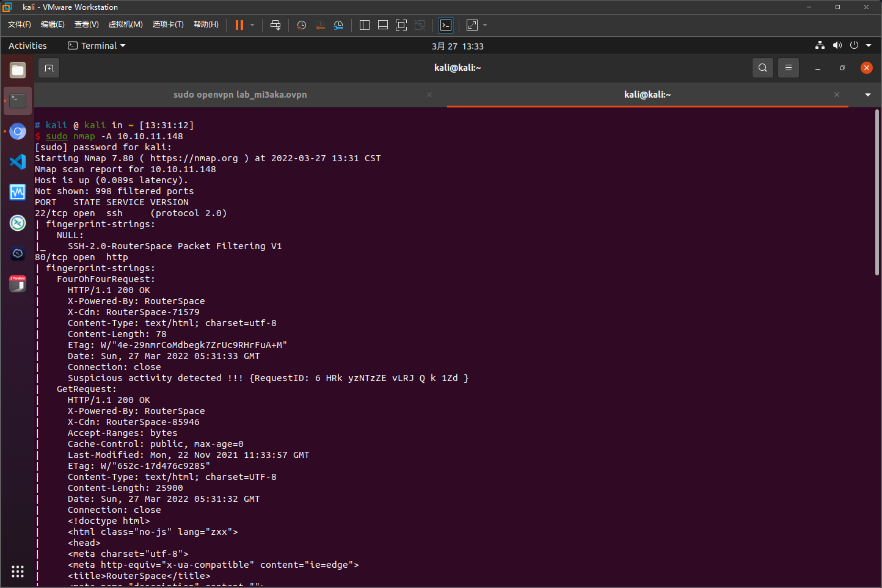Open the 帮助(H) menu
The height and width of the screenshot is (588, 882).
pyautogui.click(x=206, y=24)
